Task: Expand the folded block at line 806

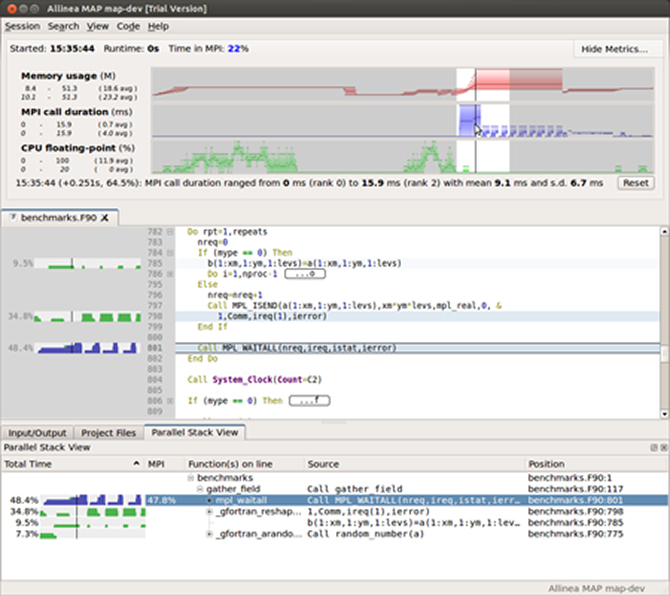Action: tap(169, 400)
